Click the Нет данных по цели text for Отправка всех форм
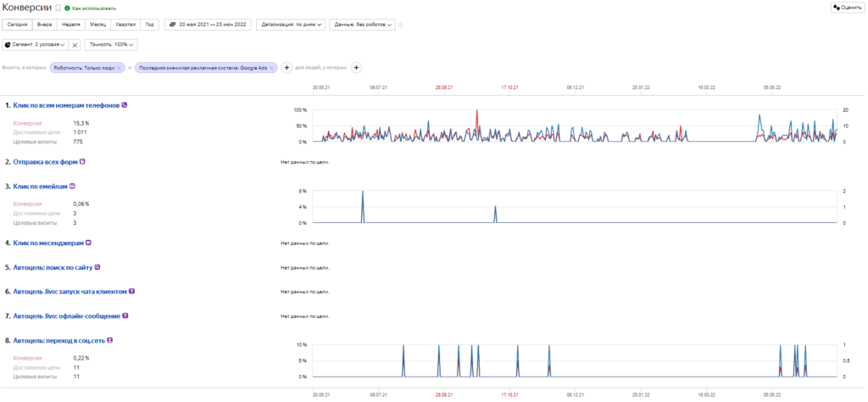Image resolution: width=868 pixels, height=402 pixels. 305,162
